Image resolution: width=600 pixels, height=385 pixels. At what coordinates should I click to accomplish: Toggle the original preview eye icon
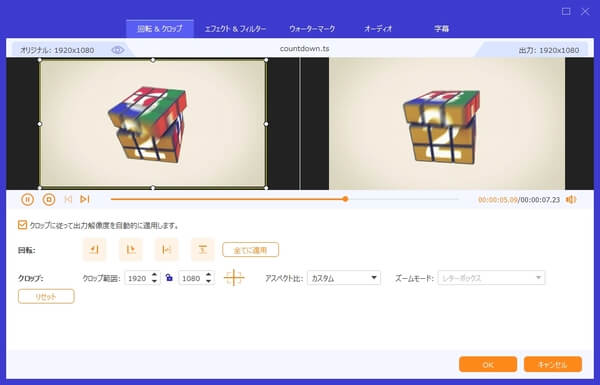(117, 50)
